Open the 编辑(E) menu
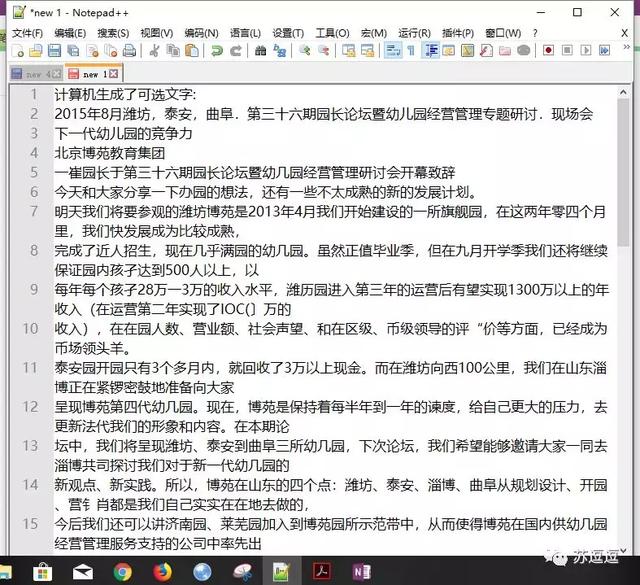Viewport: 640px width, 585px height. pos(70,33)
